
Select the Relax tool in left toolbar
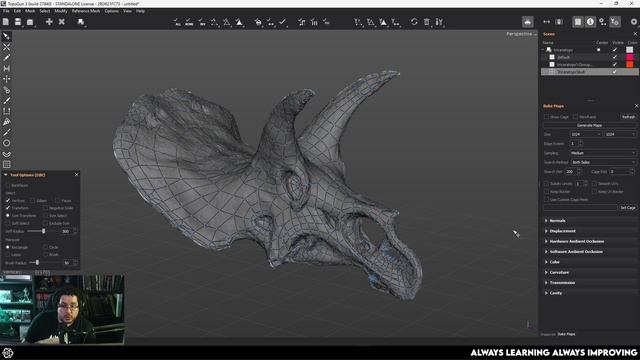coord(7,154)
